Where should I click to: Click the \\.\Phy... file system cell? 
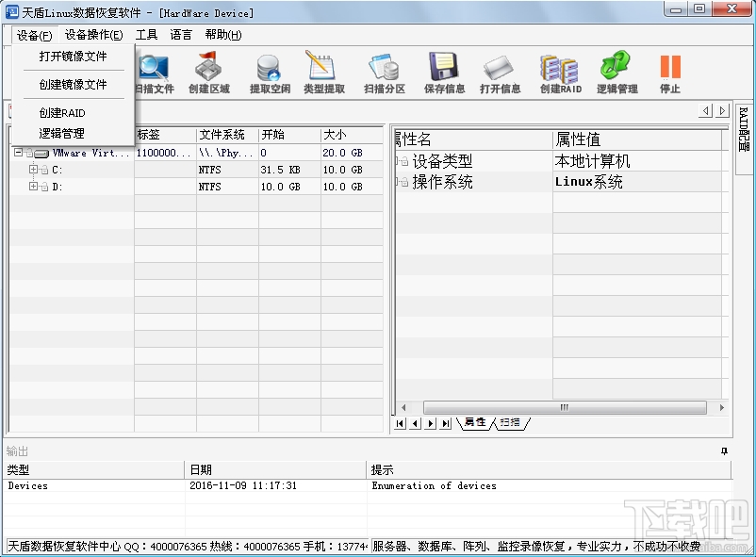click(x=225, y=153)
